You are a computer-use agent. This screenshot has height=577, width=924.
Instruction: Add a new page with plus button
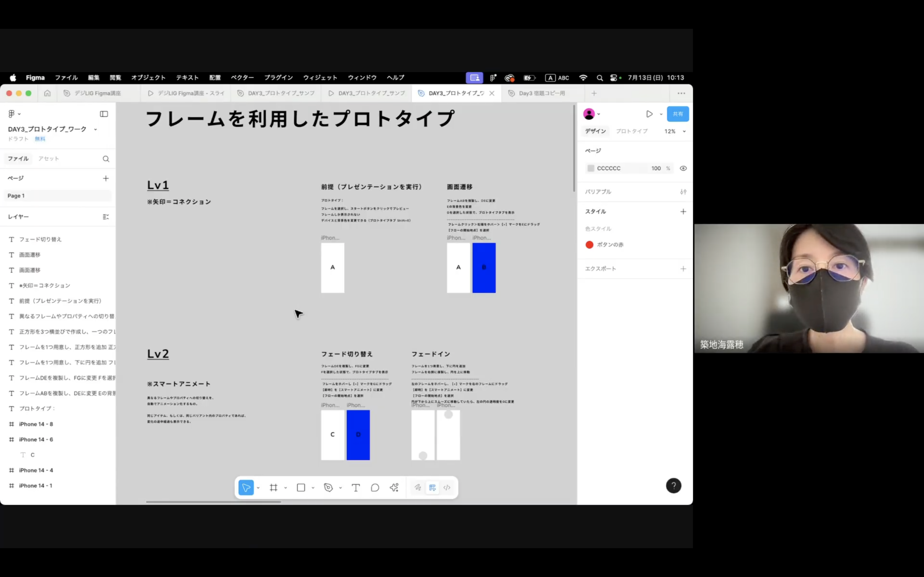pos(106,178)
